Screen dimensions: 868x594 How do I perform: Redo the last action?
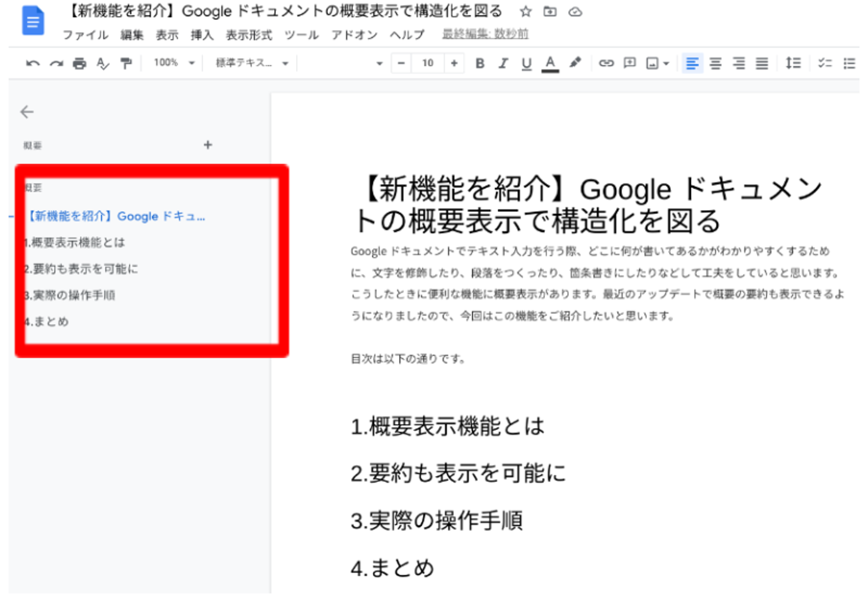click(56, 63)
